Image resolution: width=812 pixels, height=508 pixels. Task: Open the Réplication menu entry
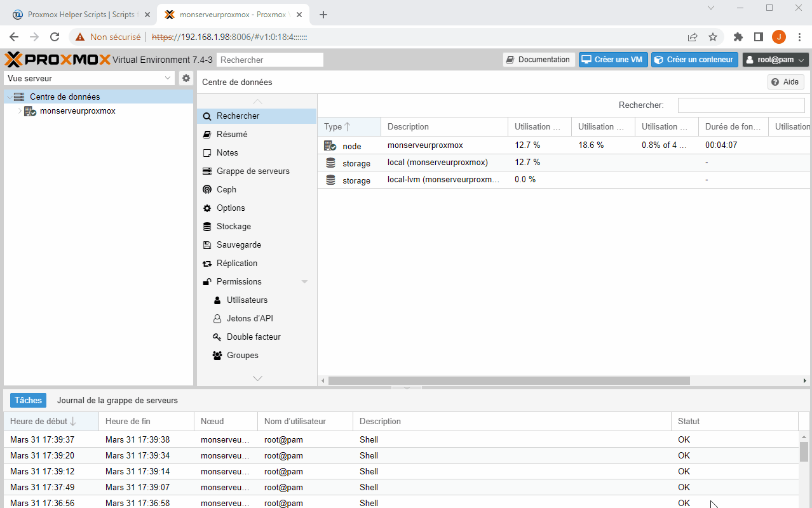pyautogui.click(x=236, y=263)
